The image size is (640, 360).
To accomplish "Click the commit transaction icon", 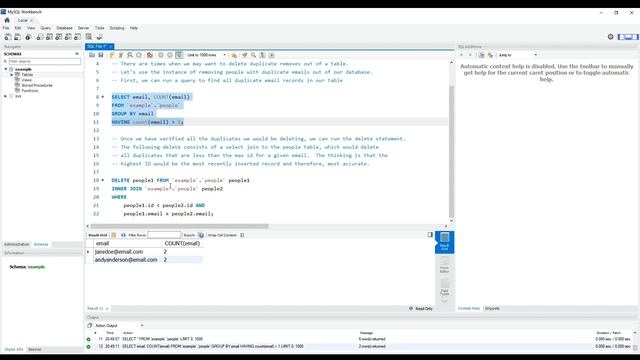I will (x=161, y=55).
